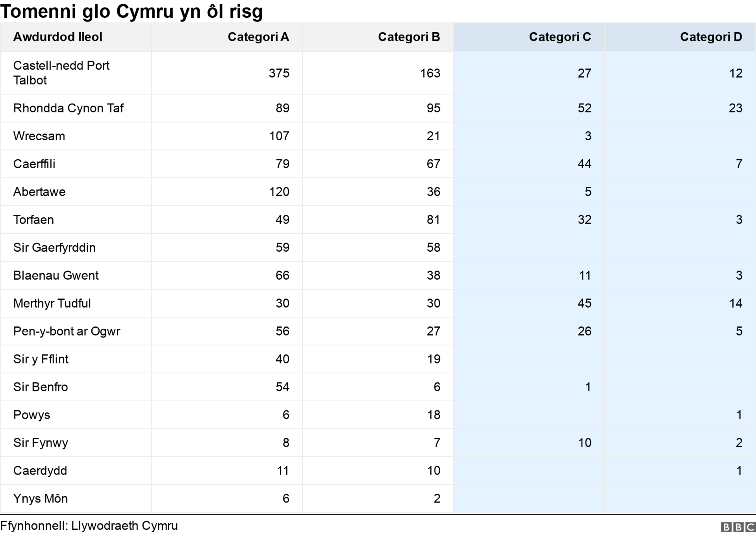Click the 56 value for Pen-y-bont ar Ogwr
Viewport: 756px width, 536px height.
pos(282,332)
